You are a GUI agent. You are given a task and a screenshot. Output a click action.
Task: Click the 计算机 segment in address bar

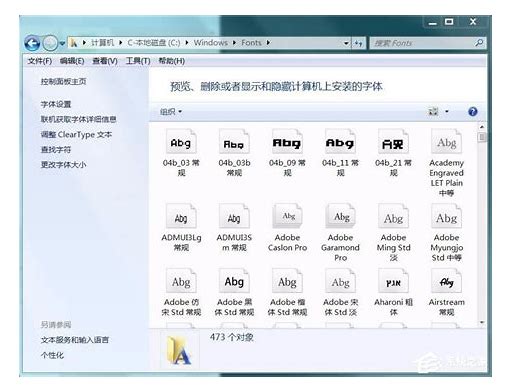(102, 43)
